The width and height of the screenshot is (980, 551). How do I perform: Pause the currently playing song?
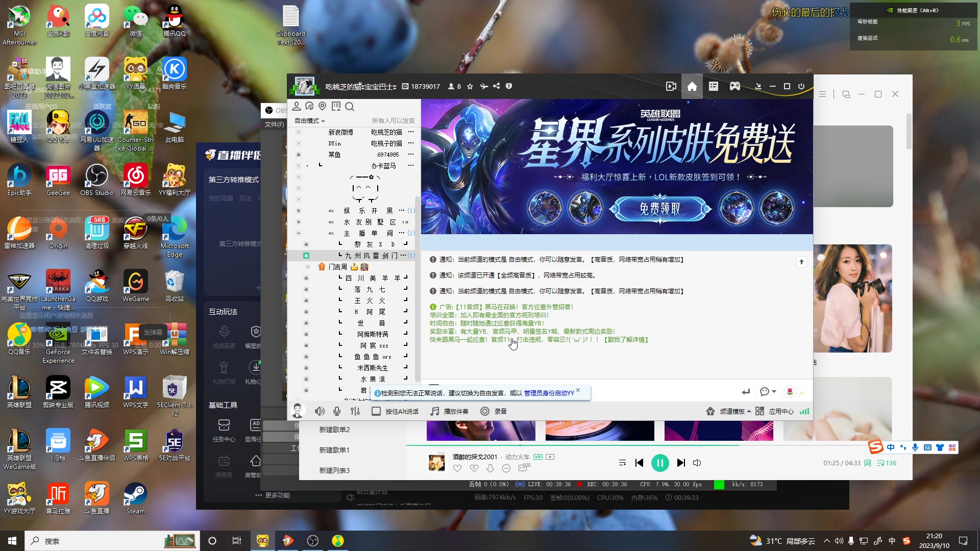[660, 463]
